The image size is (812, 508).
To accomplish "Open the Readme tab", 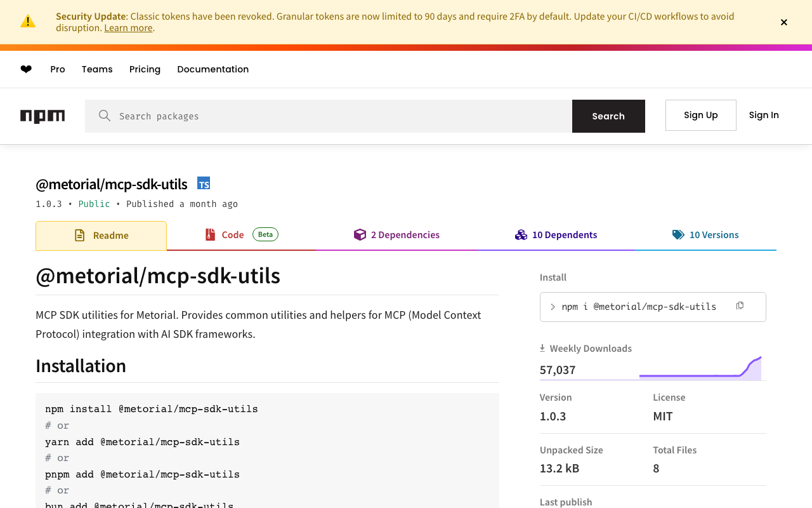I will pyautogui.click(x=101, y=236).
